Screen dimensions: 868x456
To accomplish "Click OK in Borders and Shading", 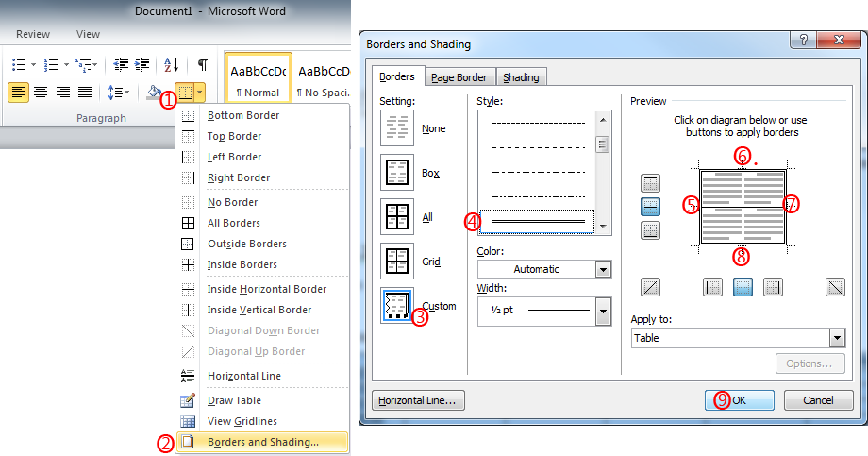I will click(x=739, y=400).
